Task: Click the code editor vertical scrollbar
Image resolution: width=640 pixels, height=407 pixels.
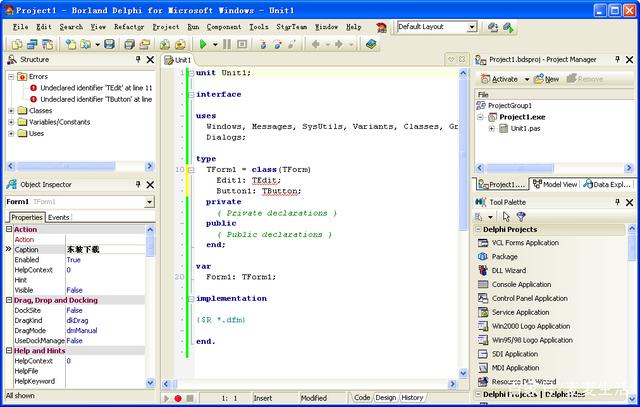Action: tap(463, 223)
